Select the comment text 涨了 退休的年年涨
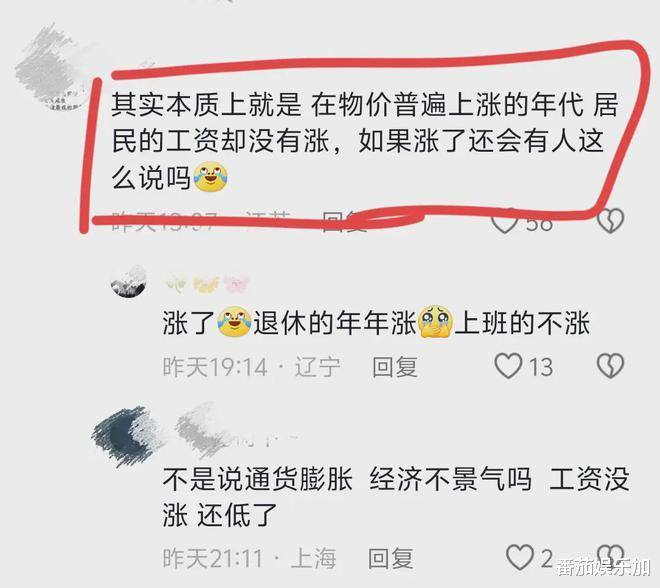This screenshot has width=660, height=588. pos(376,323)
